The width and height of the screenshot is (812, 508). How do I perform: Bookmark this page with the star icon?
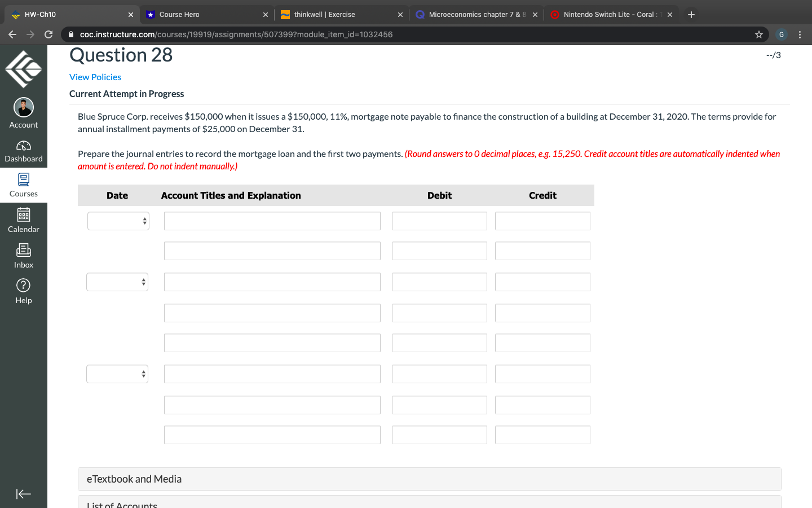(758, 34)
